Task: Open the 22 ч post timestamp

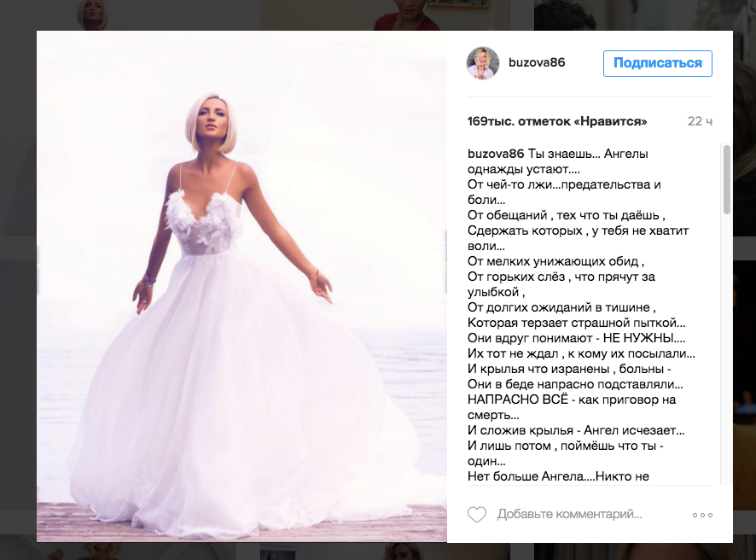Action: [700, 121]
